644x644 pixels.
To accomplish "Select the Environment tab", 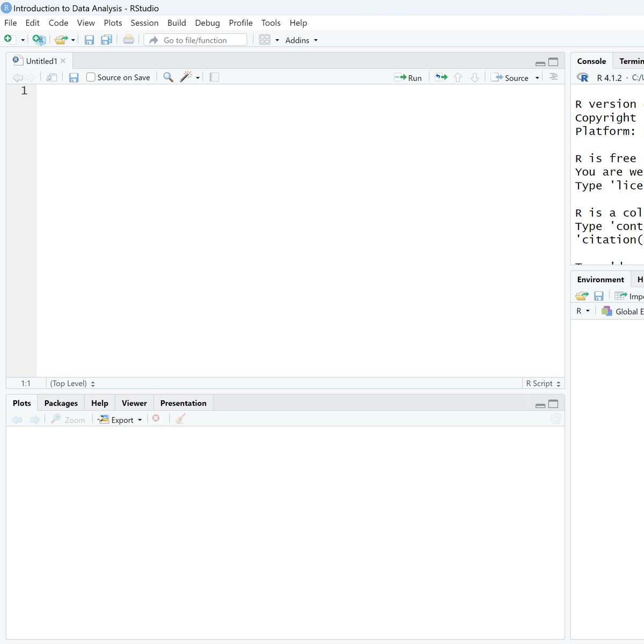I will coord(601,280).
